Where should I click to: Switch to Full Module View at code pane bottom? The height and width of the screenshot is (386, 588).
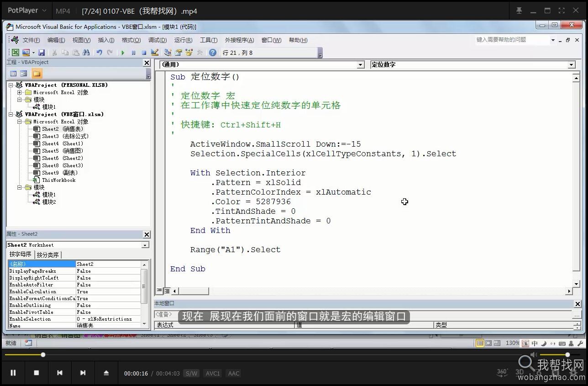click(167, 291)
